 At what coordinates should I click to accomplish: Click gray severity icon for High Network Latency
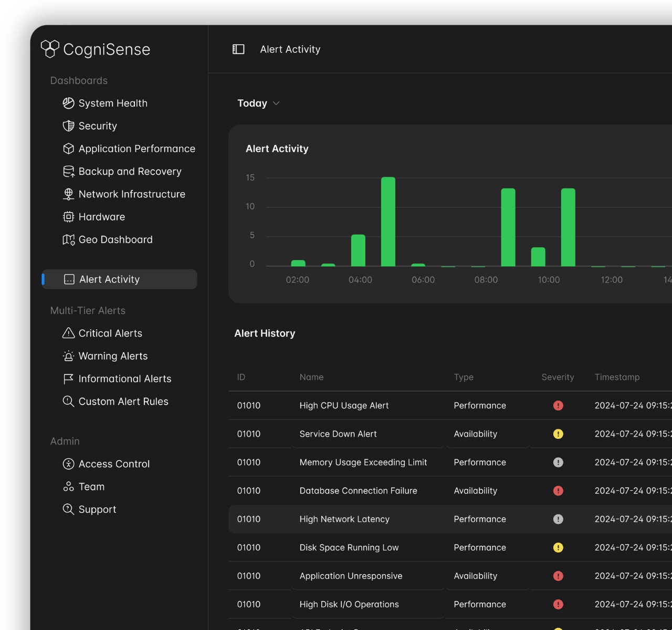[558, 519]
